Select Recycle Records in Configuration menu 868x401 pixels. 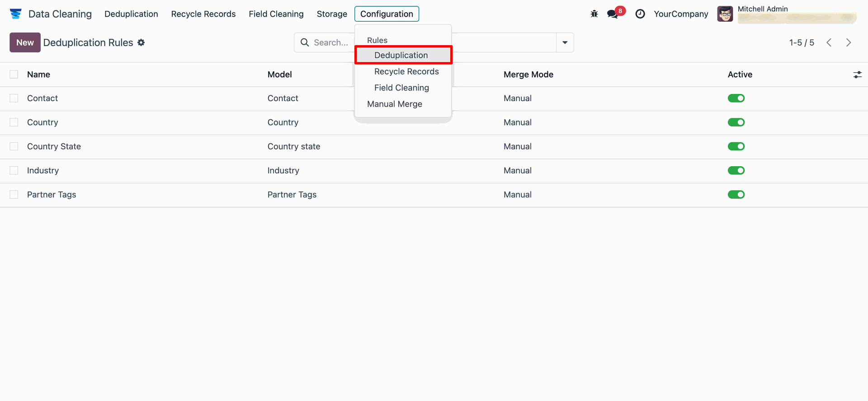coord(406,71)
